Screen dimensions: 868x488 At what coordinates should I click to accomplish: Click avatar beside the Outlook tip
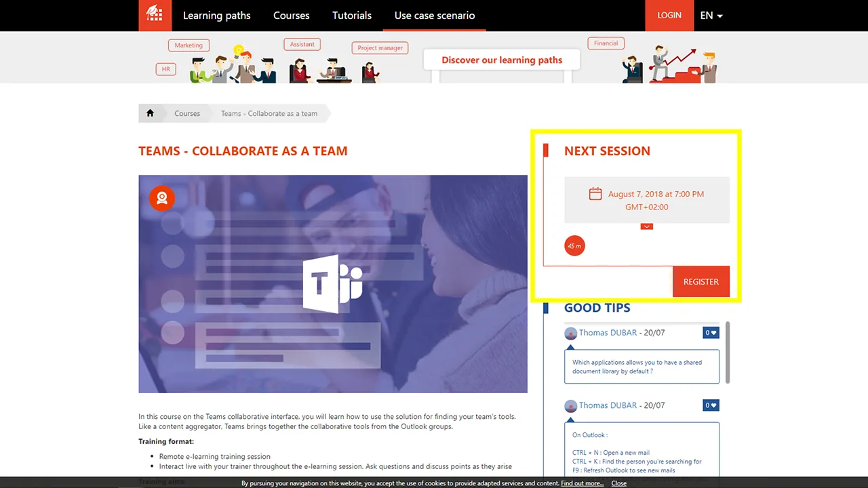[x=571, y=405]
